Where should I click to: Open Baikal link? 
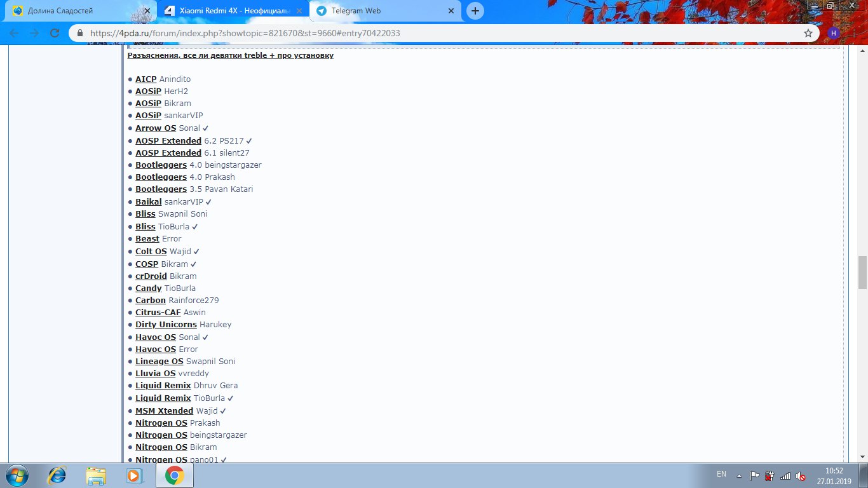click(149, 201)
